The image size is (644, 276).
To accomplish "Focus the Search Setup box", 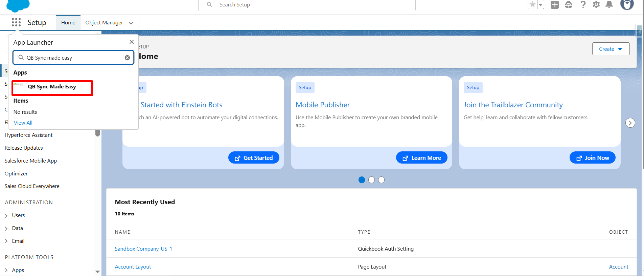I will coord(307,5).
